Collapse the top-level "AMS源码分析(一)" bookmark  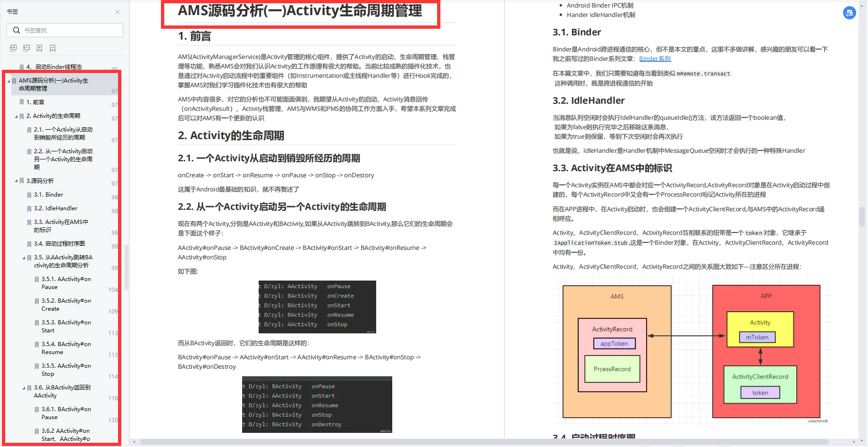(x=8, y=80)
